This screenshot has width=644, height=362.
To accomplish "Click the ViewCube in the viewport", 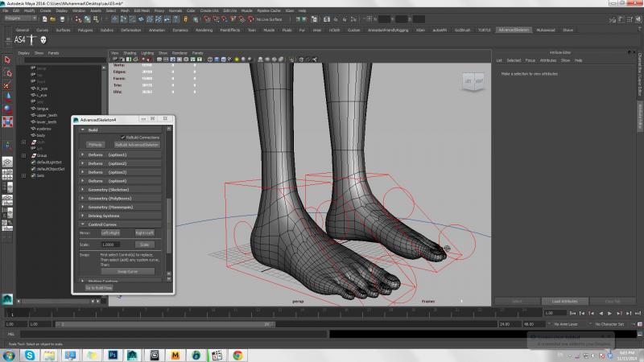I will coord(473,80).
